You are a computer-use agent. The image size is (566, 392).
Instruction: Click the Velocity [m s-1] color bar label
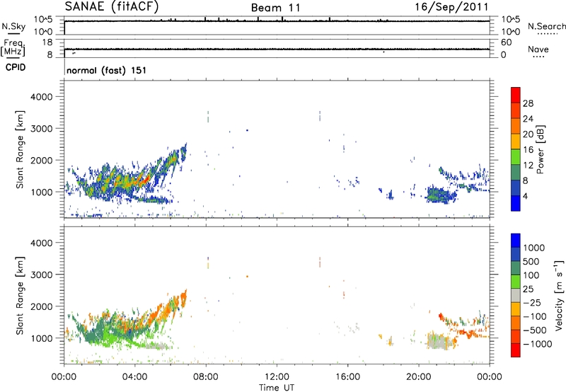559,295
